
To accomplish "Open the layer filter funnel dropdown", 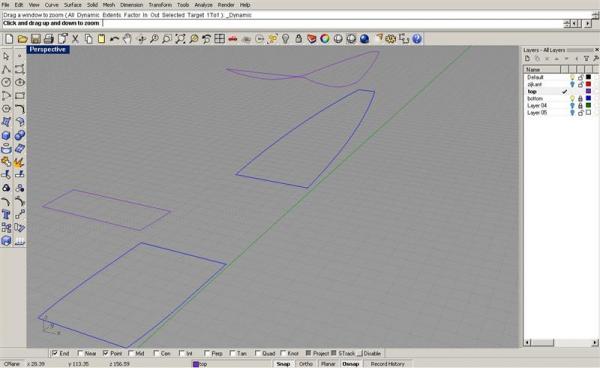I will pyautogui.click(x=586, y=59).
